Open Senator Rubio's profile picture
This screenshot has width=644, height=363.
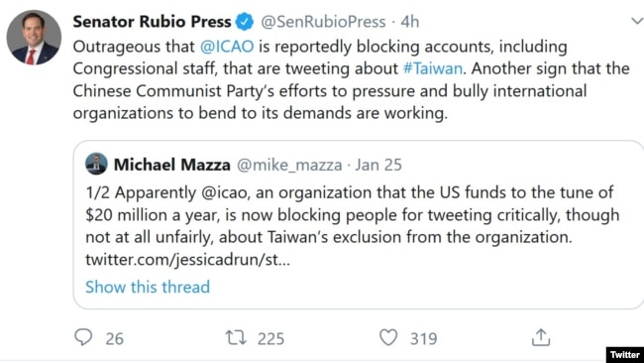tap(34, 38)
